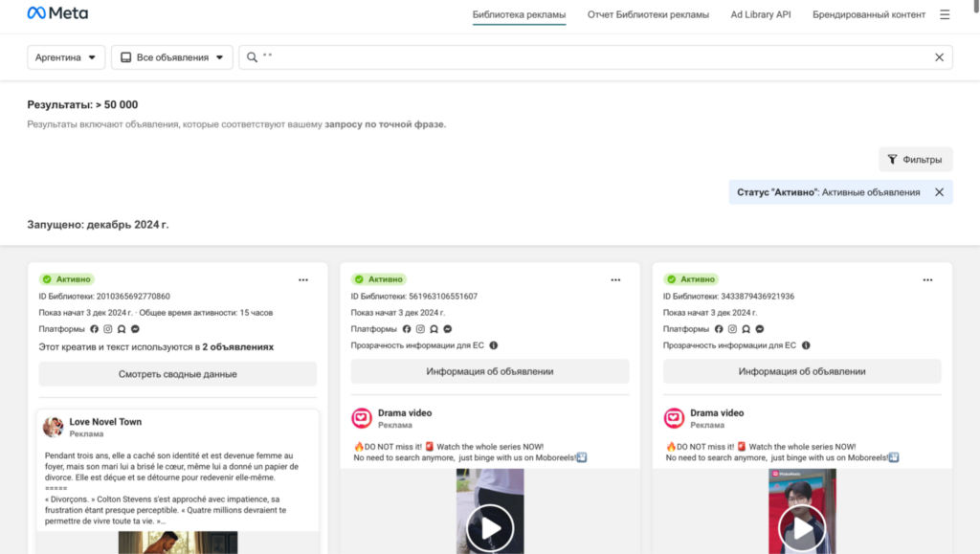
Task: Open Drama video advertiser in ad 561963106551607
Action: [405, 412]
